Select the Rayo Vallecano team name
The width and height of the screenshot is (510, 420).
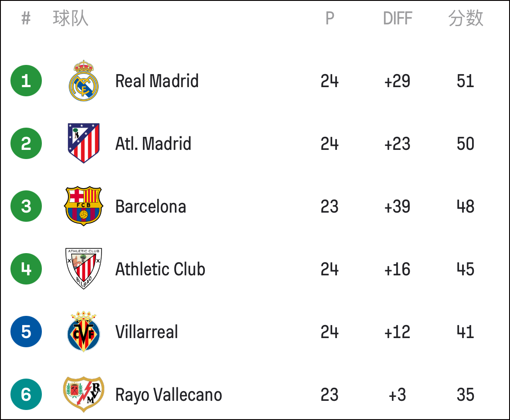169,395
